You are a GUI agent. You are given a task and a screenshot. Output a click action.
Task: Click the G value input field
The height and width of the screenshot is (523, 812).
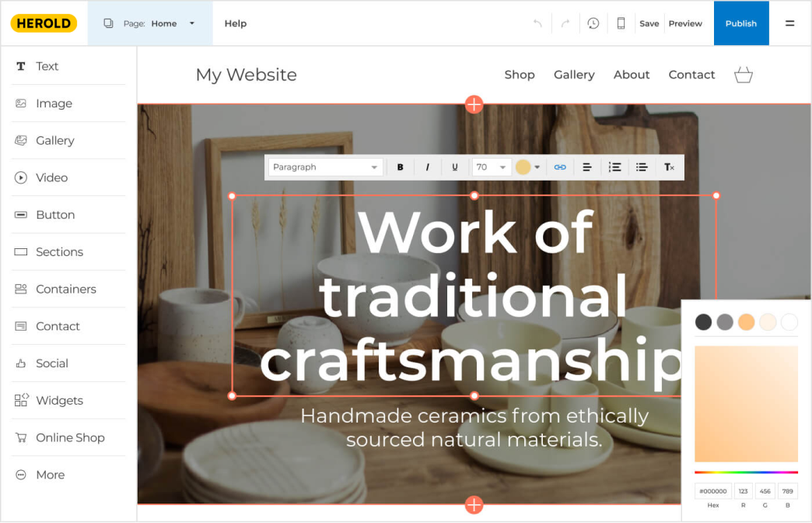[x=765, y=491]
